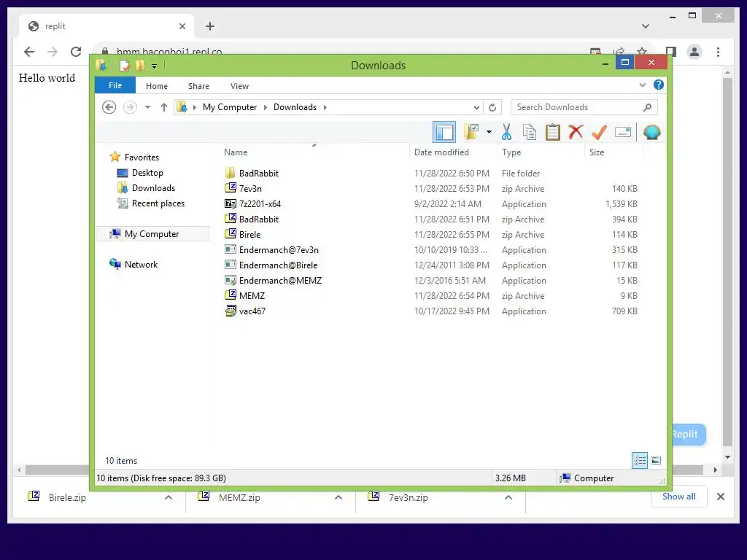Open 7ev3n.zip download options chevron
This screenshot has width=747, height=560.
[508, 497]
